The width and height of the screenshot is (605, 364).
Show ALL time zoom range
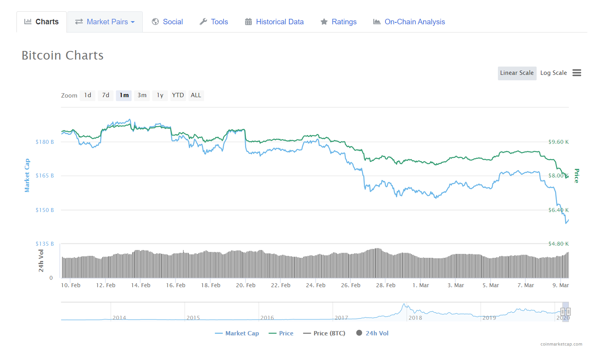pyautogui.click(x=196, y=95)
